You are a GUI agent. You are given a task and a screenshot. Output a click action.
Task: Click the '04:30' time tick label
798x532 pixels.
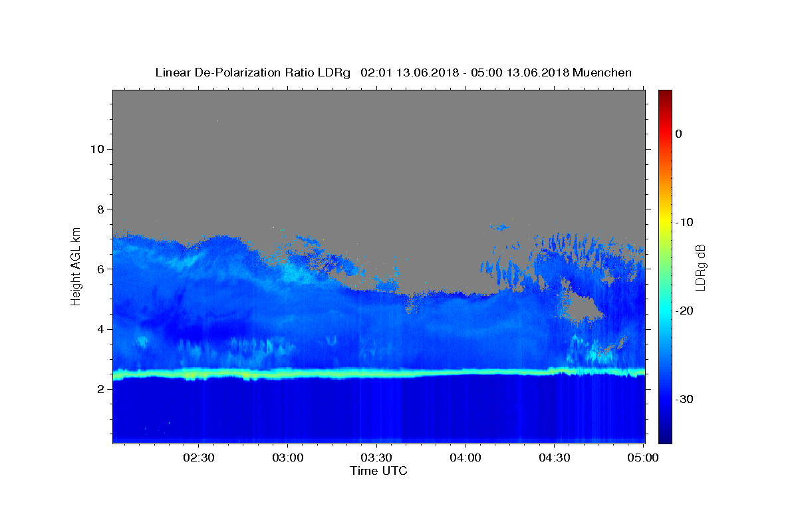pyautogui.click(x=554, y=458)
